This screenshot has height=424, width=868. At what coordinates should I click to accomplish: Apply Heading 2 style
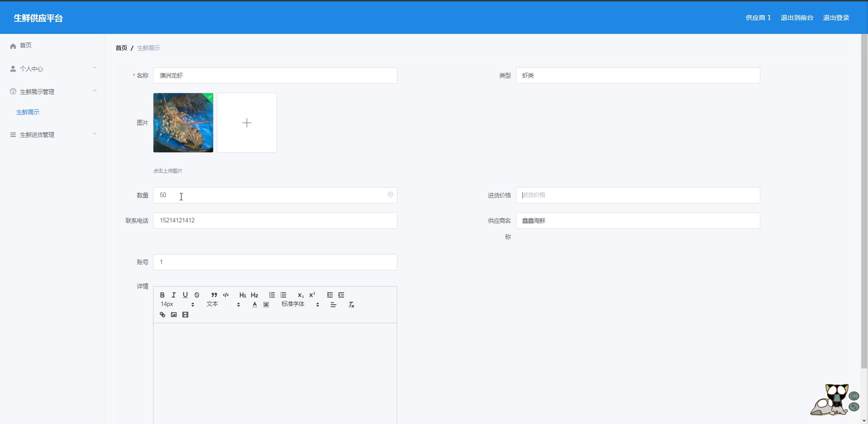(x=254, y=295)
